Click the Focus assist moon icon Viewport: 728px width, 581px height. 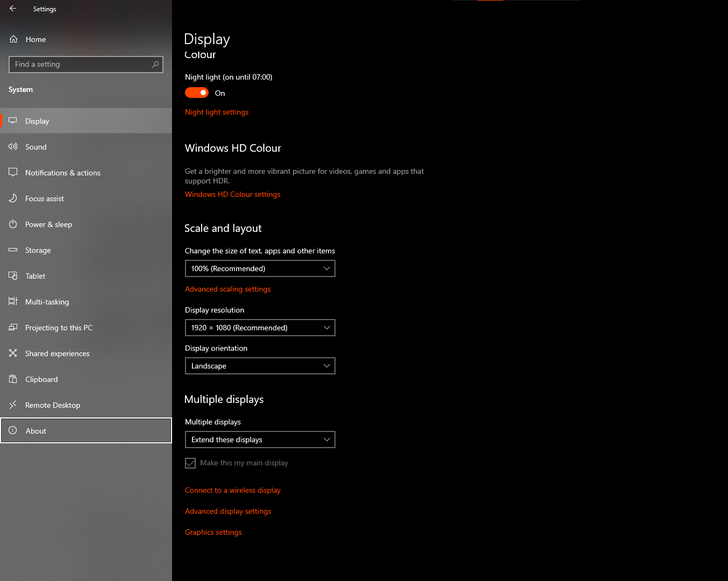[13, 198]
